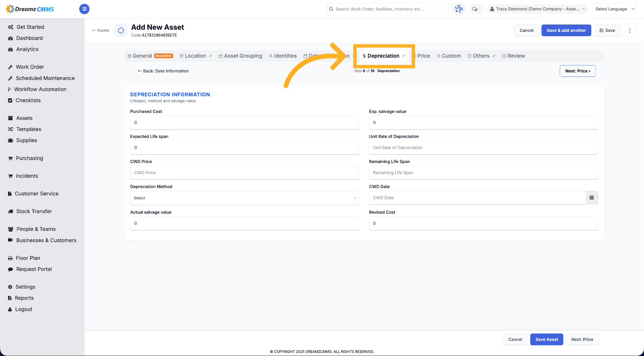Expand the Tracy Desmond user account dropdown
The height and width of the screenshot is (356, 644).
tap(537, 9)
